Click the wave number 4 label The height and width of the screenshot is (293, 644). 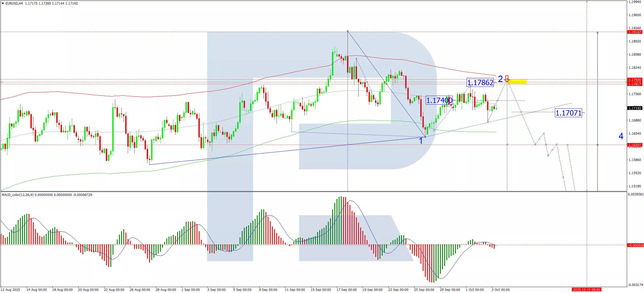621,136
